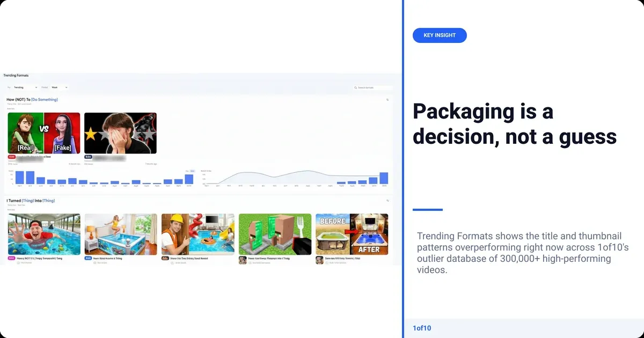Click the channel avatar under Minecraft thumbnail
The image size is (644, 338).
(243, 260)
